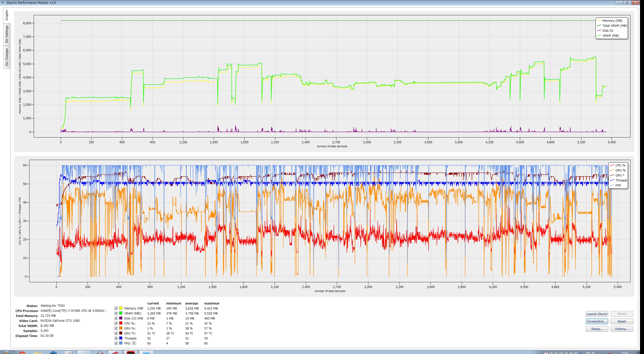Disable the Disk I/O series checkbox
Viewport: 644px width, 354px height.
pyautogui.click(x=116, y=318)
